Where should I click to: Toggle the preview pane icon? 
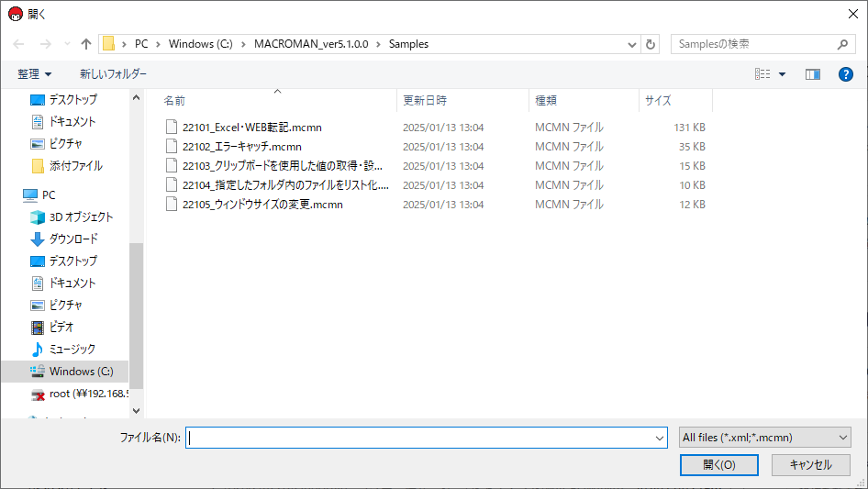(x=812, y=73)
